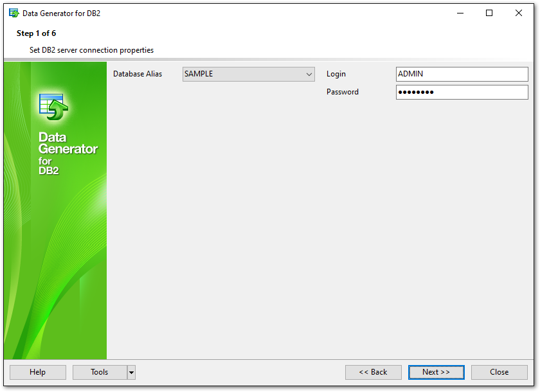Open the Help button
The height and width of the screenshot is (392, 540).
[38, 372]
